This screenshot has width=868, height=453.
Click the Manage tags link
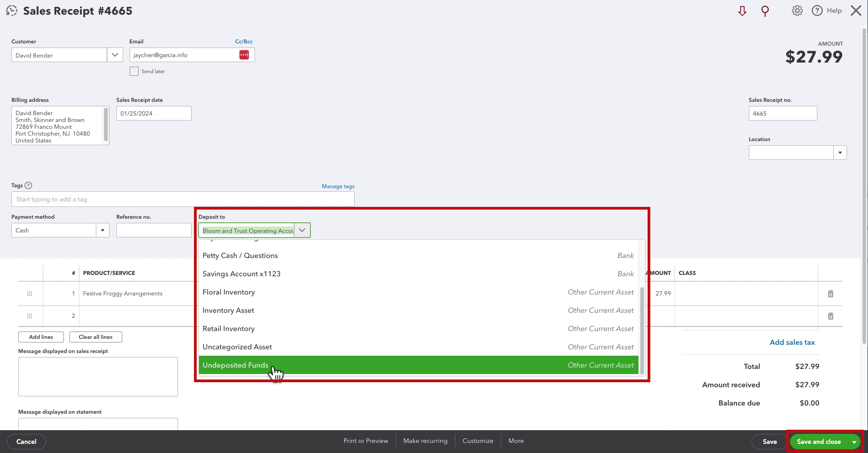338,186
